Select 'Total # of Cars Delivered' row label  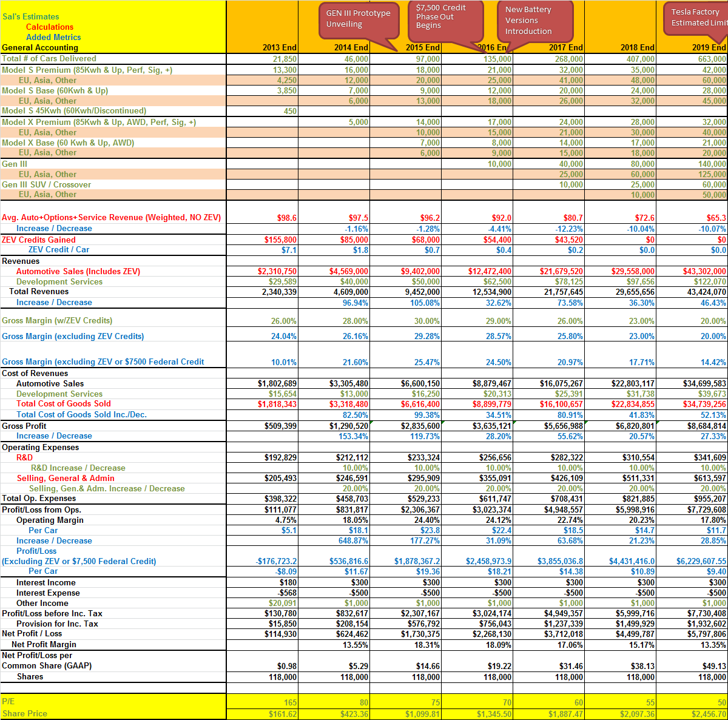(x=49, y=59)
